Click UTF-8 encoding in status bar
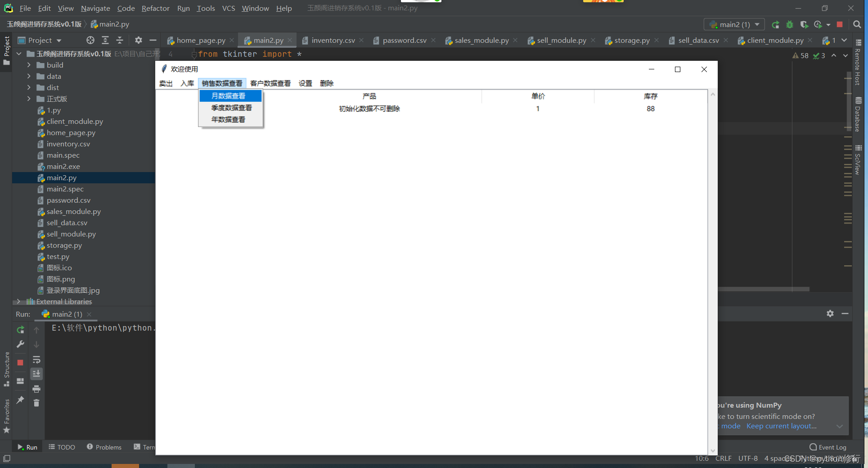 [748, 458]
